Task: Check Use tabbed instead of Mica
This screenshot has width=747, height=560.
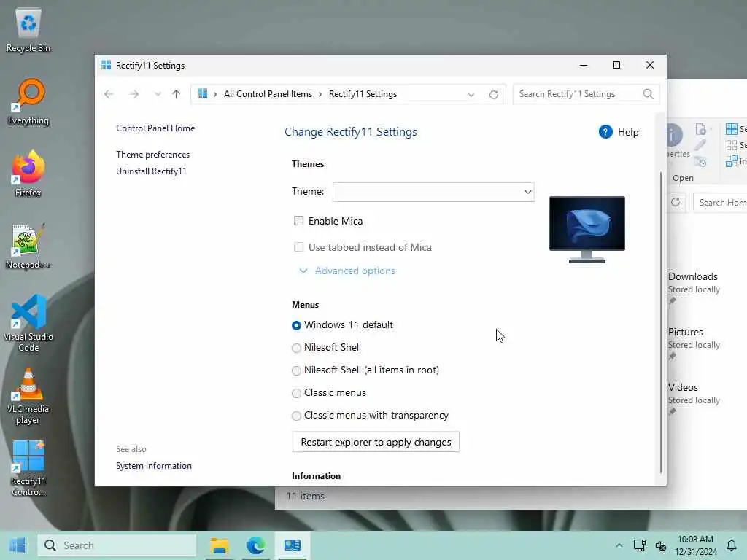Action: (298, 246)
